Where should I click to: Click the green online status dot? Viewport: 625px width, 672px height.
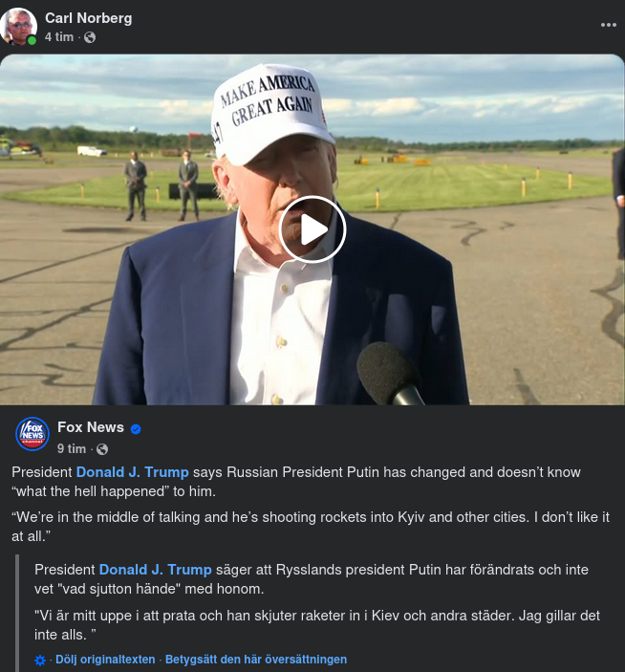tap(32, 40)
